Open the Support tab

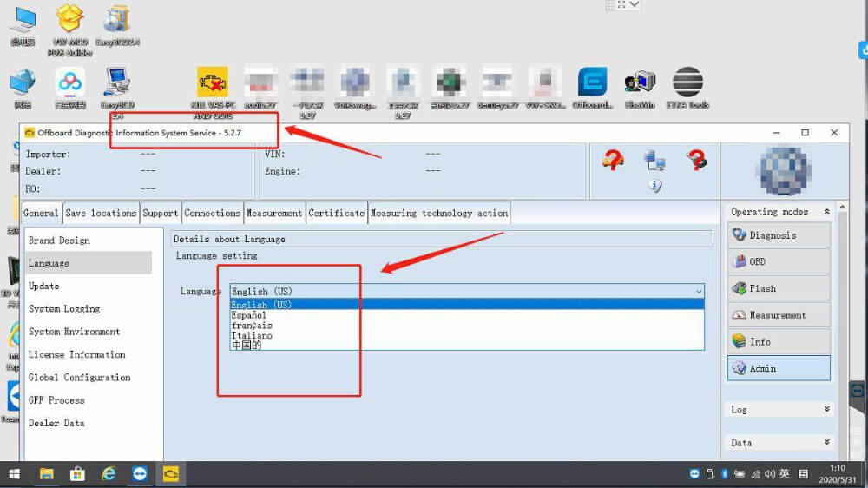(x=161, y=214)
